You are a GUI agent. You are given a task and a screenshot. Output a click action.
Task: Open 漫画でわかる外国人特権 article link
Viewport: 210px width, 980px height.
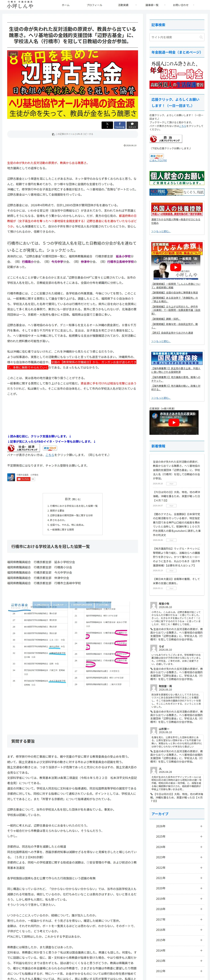176,221
